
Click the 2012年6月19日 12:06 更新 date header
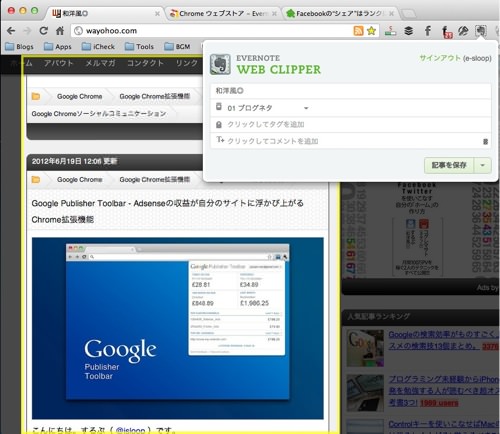(74, 161)
